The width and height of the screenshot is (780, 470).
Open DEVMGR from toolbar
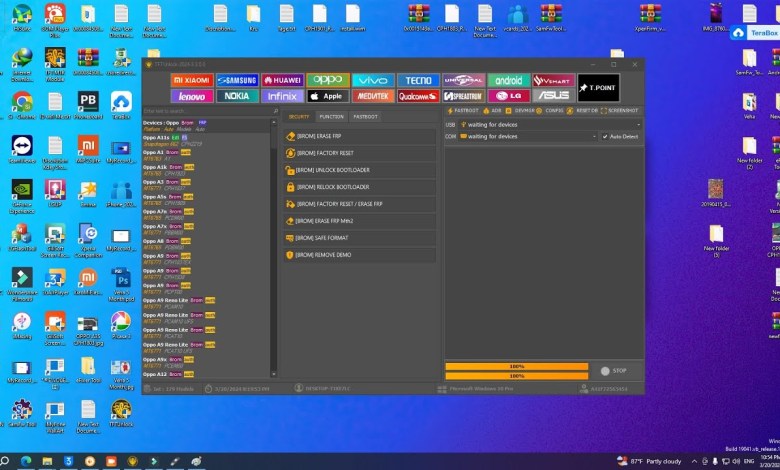click(520, 110)
